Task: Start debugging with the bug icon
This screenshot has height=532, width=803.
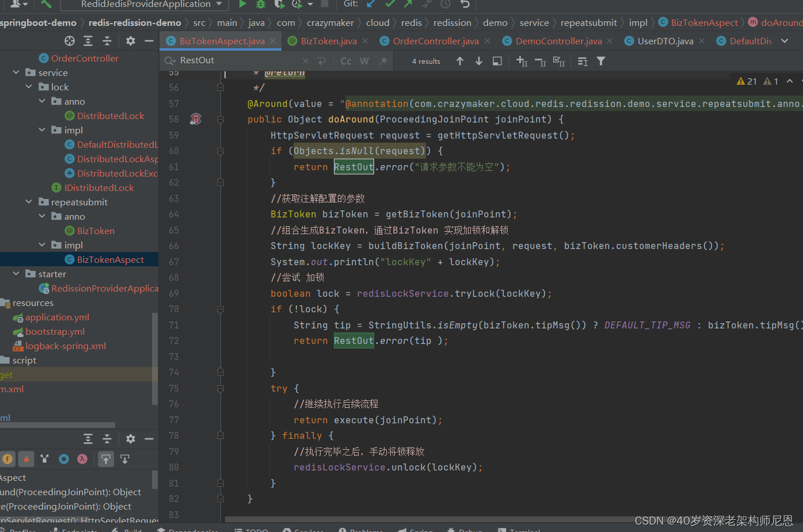Action: click(261, 4)
